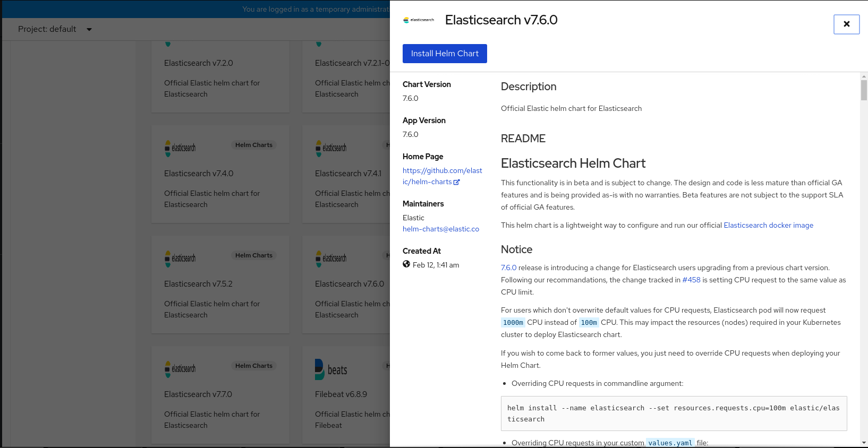Open the Filebeat v6.8.9 card
Viewport: 868px width, 448px height.
tap(346, 395)
